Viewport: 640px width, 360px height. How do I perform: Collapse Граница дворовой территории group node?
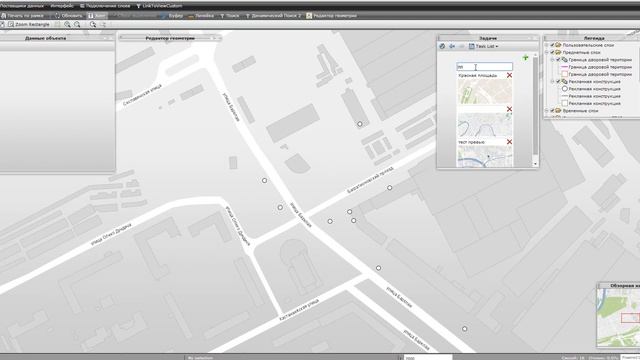click(553, 60)
